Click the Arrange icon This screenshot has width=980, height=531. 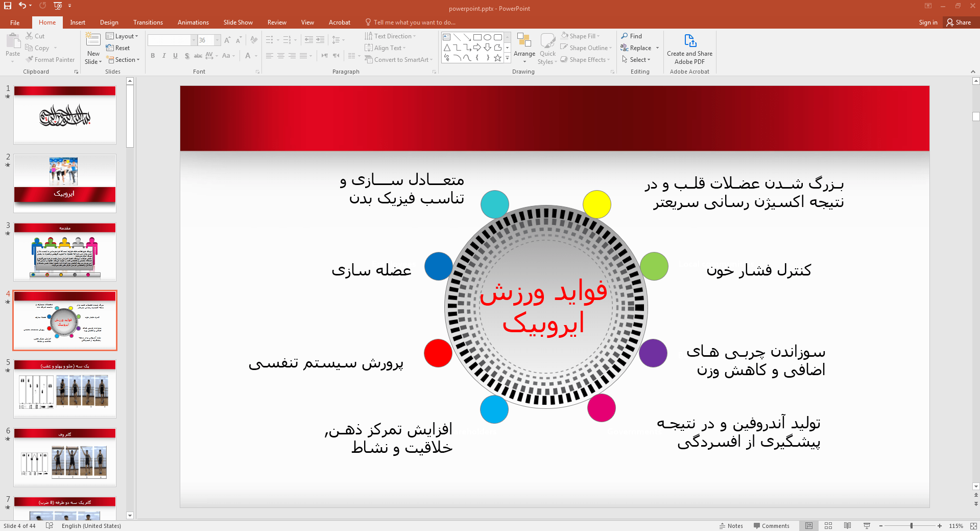click(524, 40)
